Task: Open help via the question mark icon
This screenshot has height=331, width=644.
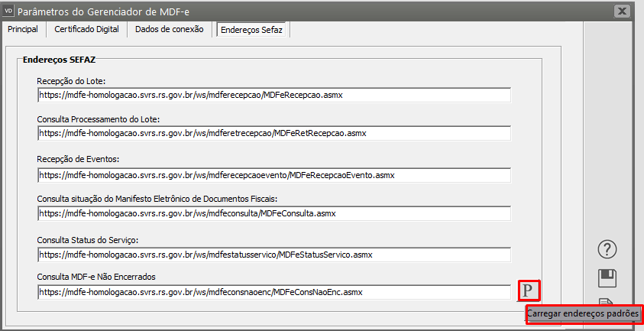Action: coord(607,248)
